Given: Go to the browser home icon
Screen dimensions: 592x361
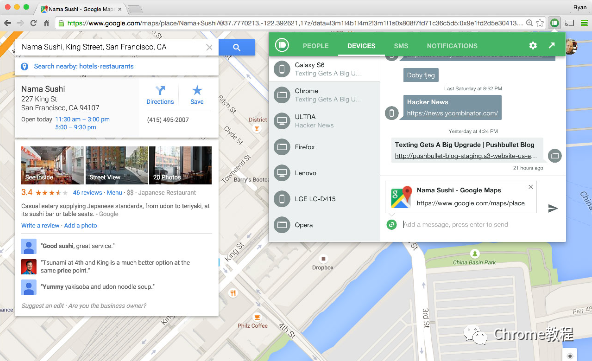Looking at the screenshot, I should click(x=46, y=23).
